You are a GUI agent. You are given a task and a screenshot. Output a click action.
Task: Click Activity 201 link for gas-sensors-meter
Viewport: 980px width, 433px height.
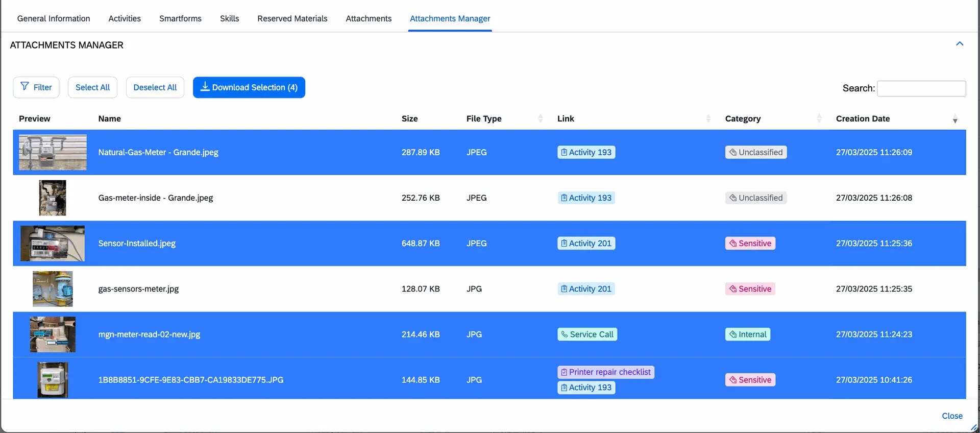(586, 289)
